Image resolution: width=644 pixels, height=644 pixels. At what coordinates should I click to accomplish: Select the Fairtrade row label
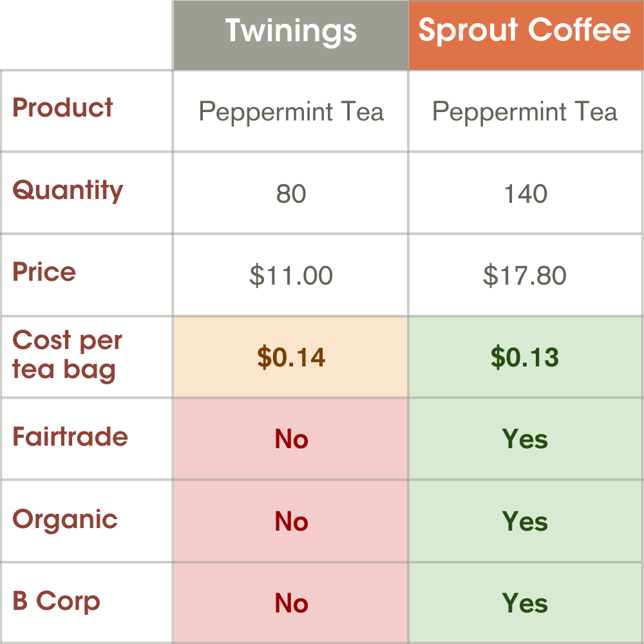coord(70,437)
